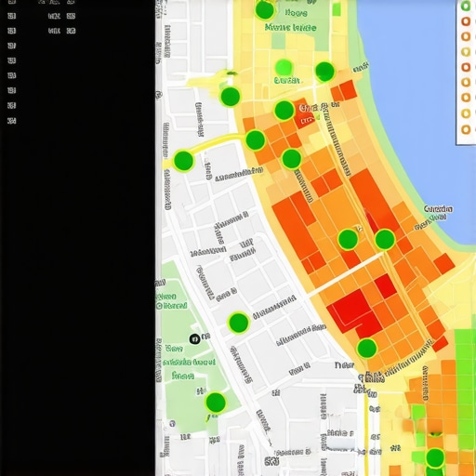Click the pale light-green map marker
The width and height of the screenshot is (476, 476).
coord(284,67)
